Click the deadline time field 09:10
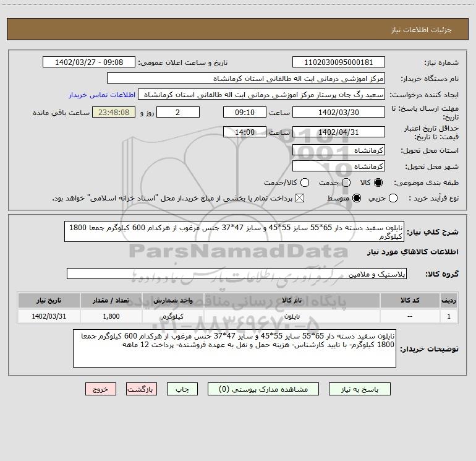The height and width of the screenshot is (461, 476). 245,112
